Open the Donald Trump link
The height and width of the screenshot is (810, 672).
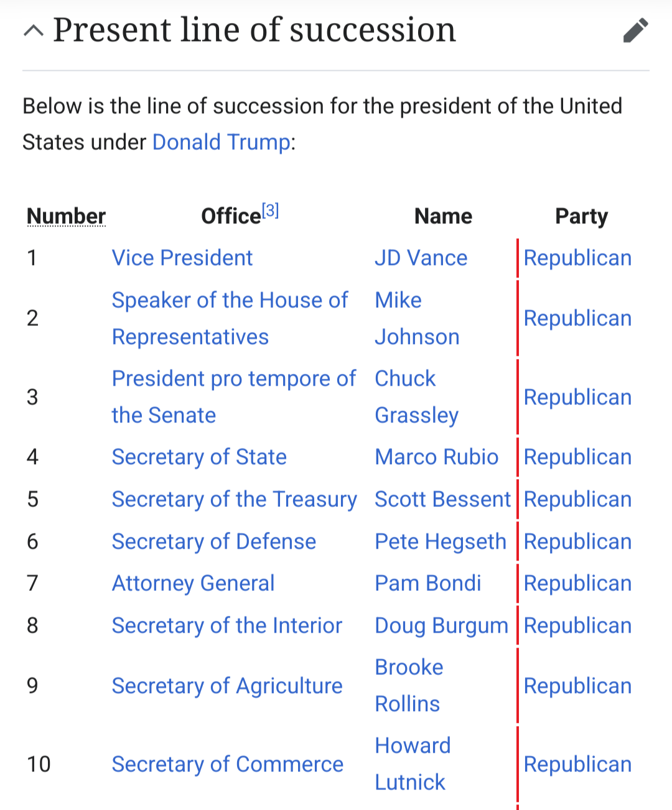pyautogui.click(x=222, y=142)
